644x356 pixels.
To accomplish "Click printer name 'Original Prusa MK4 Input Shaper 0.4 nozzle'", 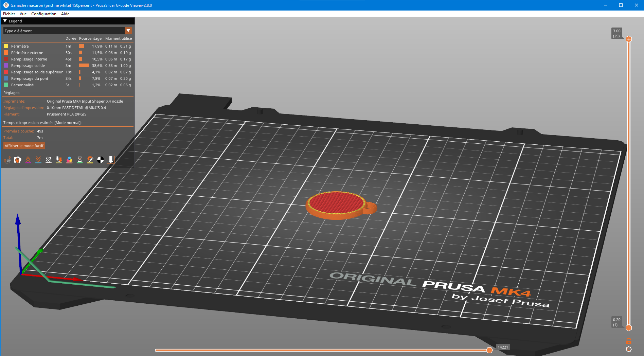I will pyautogui.click(x=85, y=101).
